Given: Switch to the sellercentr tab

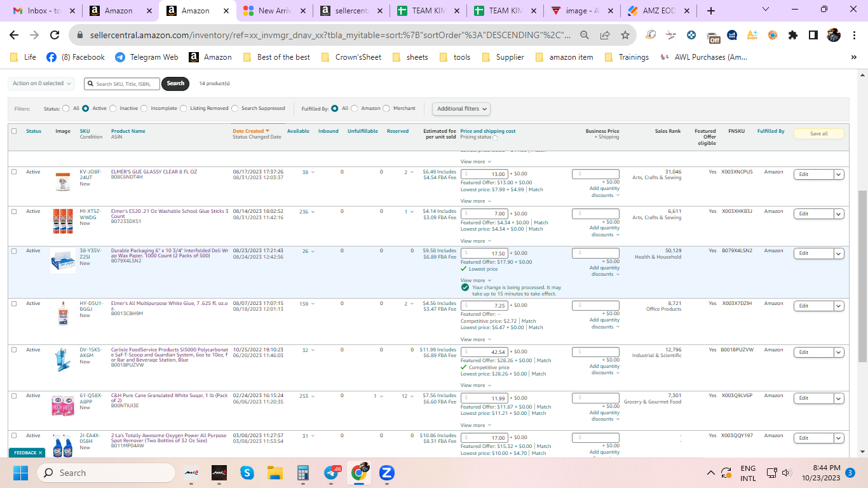Looking at the screenshot, I should point(351,11).
